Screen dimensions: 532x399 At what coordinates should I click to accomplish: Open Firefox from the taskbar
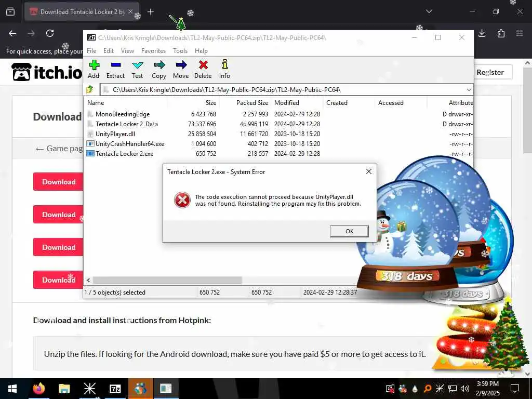(38, 389)
